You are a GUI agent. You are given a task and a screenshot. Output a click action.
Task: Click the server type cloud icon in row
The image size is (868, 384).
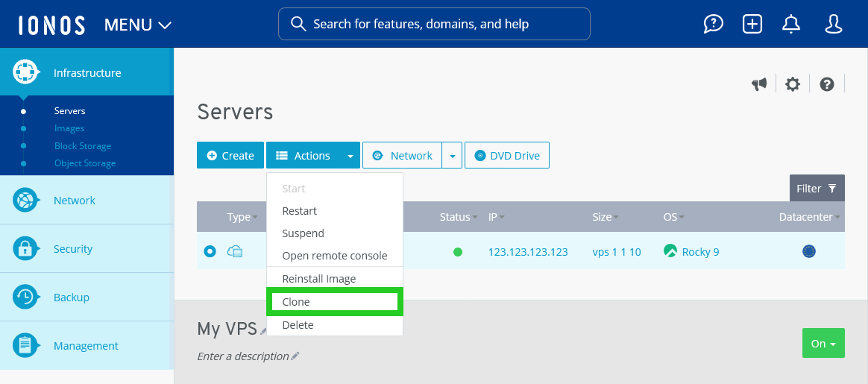click(235, 252)
